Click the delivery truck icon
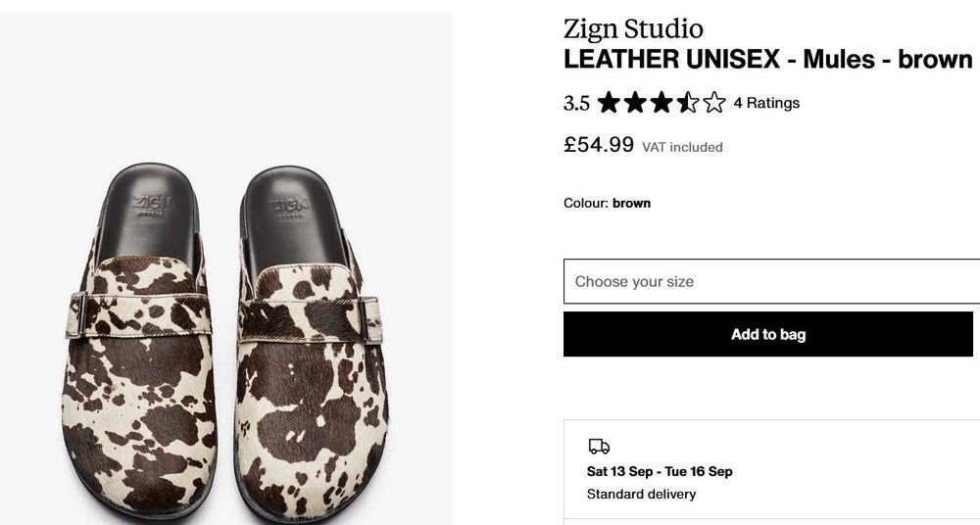The height and width of the screenshot is (525, 980). pos(599,447)
